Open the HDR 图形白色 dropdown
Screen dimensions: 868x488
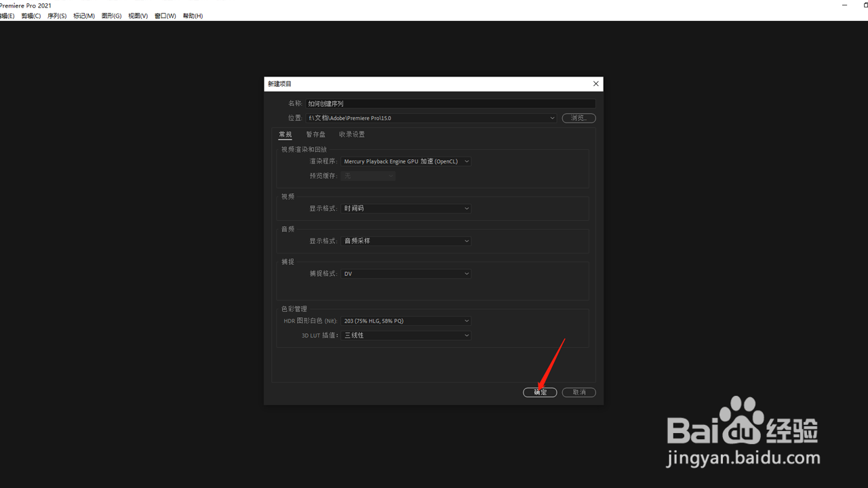point(406,321)
